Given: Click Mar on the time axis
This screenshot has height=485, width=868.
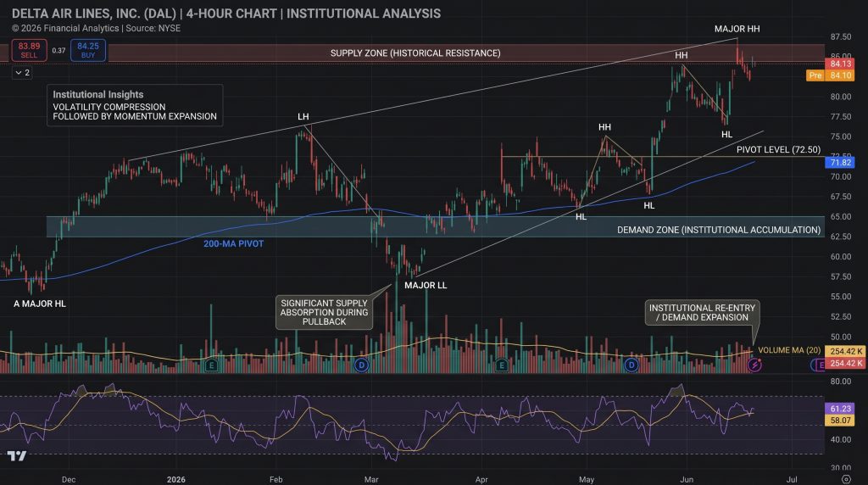Looking at the screenshot, I should click(371, 479).
